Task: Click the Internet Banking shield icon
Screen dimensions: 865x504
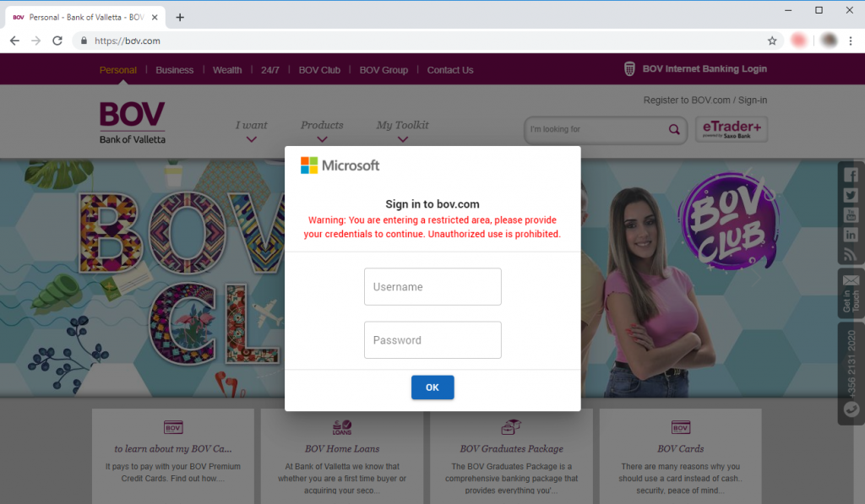Action: point(628,69)
